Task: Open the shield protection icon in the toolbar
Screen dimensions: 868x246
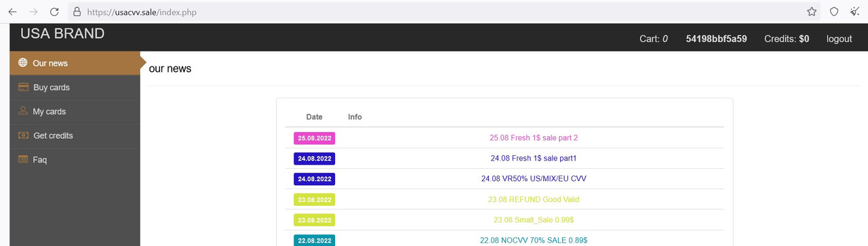Action: point(834,12)
